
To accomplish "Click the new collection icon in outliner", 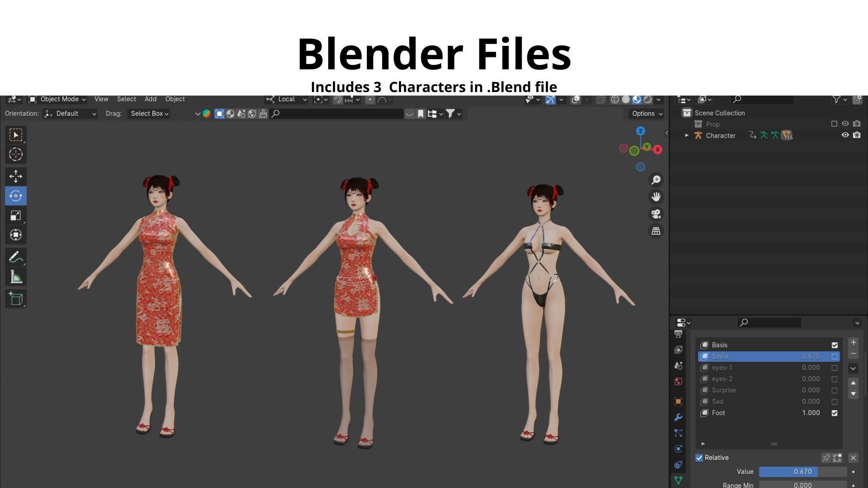I will 857,100.
